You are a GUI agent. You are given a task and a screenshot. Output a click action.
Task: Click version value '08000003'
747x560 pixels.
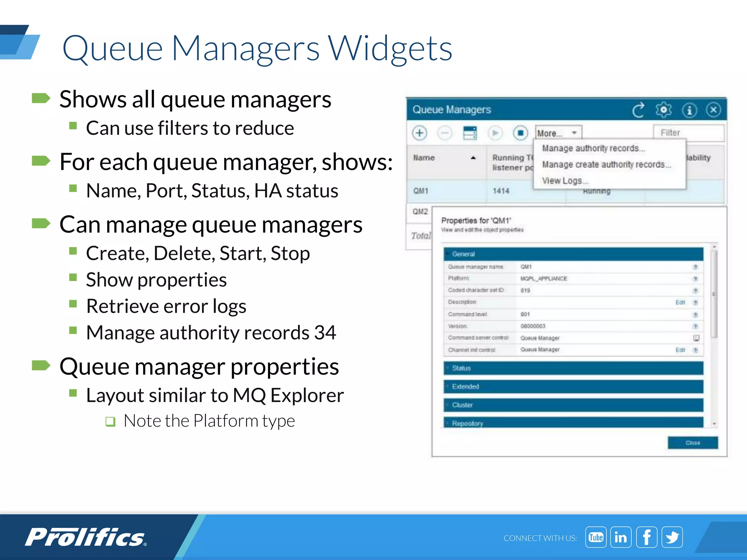[533, 326]
